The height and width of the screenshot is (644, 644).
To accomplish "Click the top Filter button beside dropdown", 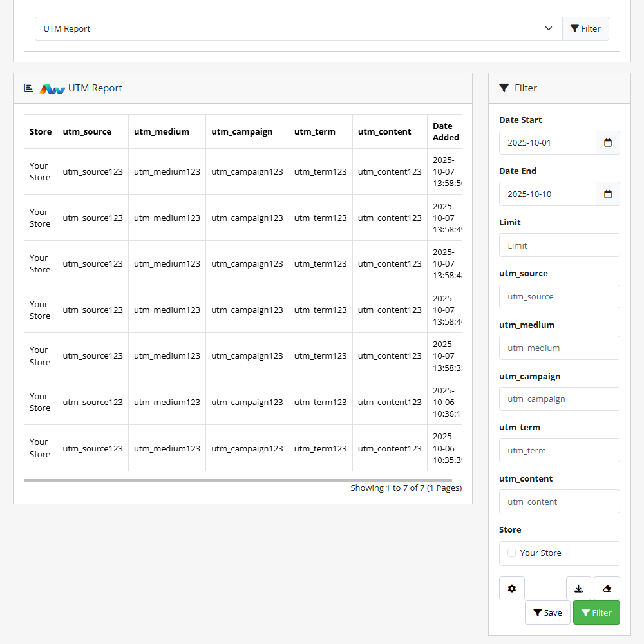I will 585,29.
